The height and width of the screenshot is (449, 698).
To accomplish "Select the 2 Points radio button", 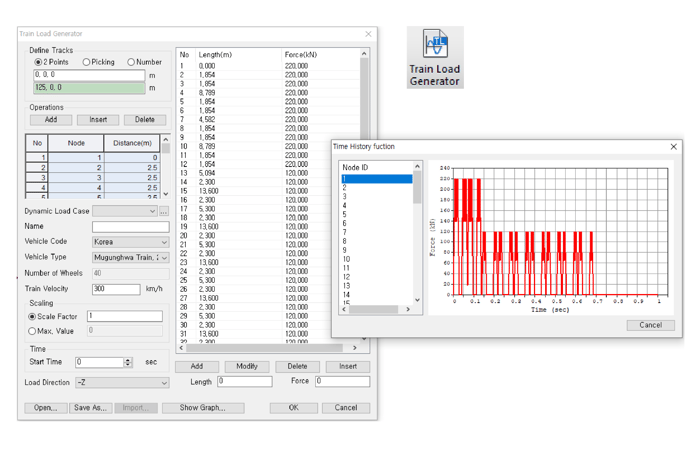I will coord(39,62).
